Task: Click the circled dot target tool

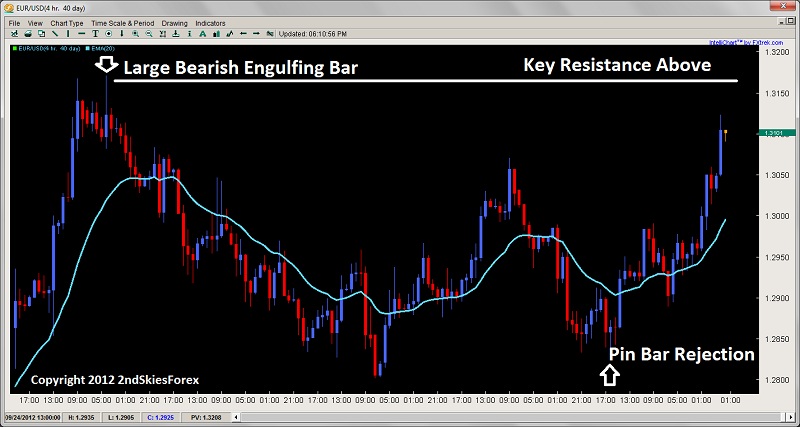Action: 109,34
